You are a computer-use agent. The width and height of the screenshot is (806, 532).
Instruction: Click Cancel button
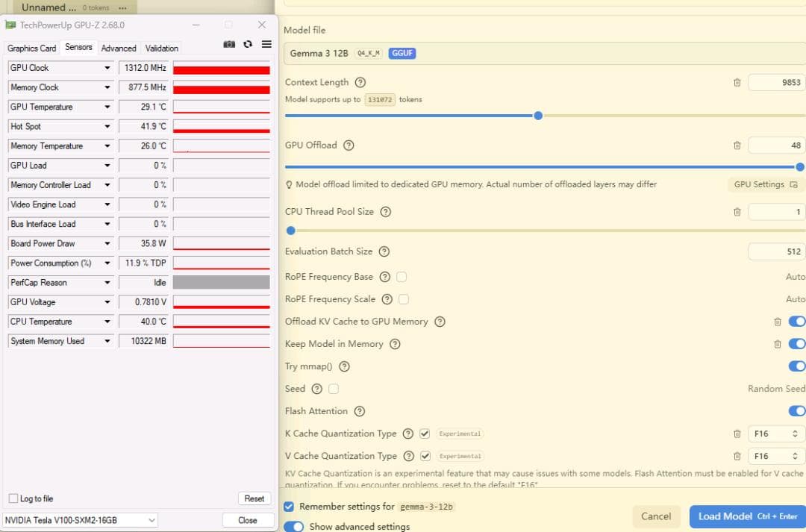click(656, 516)
